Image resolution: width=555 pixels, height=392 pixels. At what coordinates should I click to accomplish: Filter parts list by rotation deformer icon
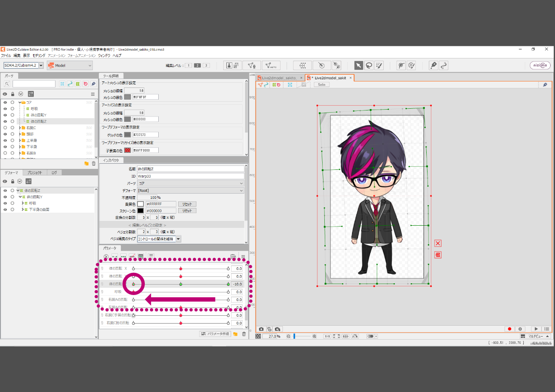(85, 84)
